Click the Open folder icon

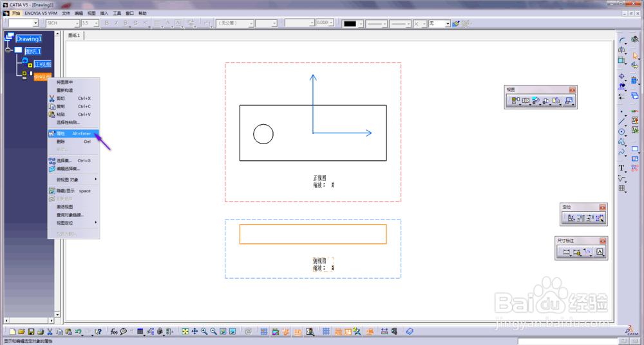point(21,331)
